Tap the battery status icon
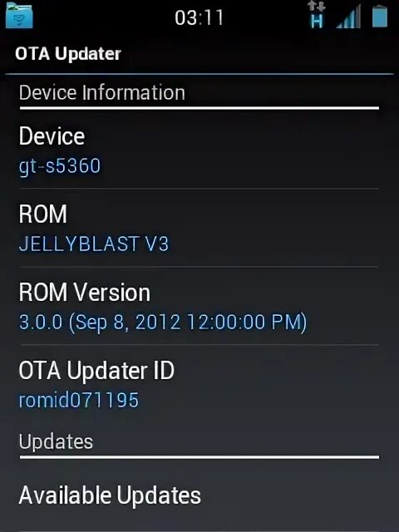 click(x=380, y=17)
